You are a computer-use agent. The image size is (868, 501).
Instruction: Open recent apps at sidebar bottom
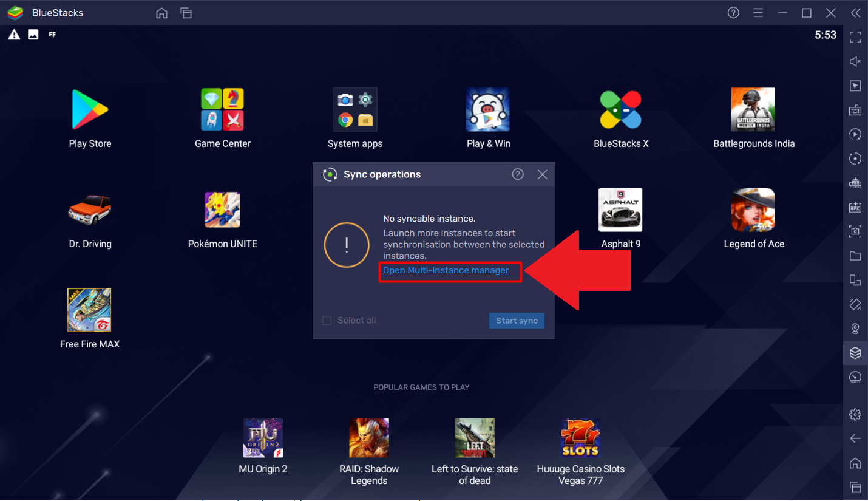855,487
